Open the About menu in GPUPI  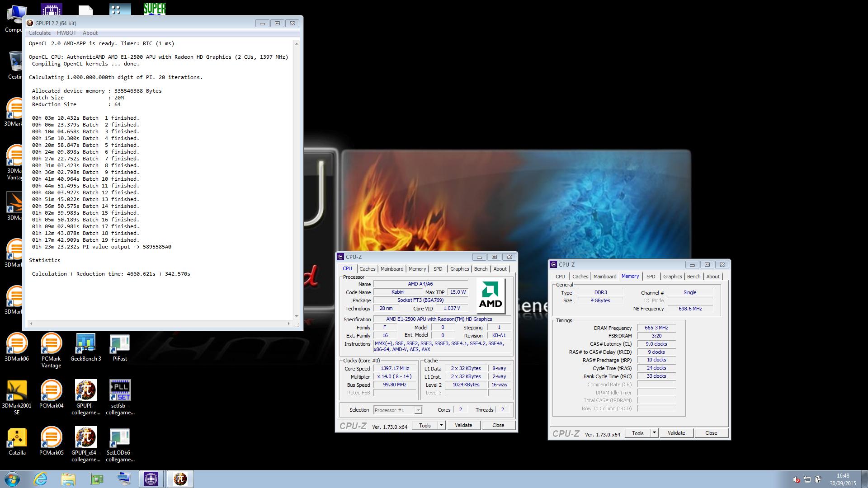pos(90,33)
